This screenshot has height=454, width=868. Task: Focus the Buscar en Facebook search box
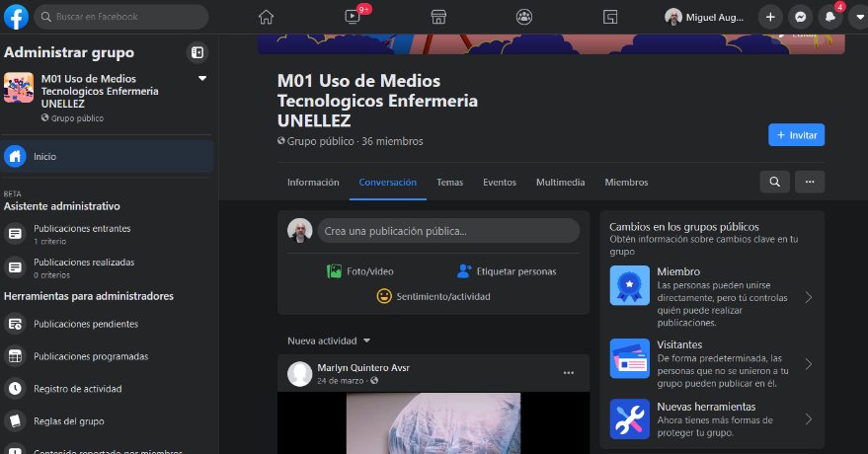pos(121,17)
